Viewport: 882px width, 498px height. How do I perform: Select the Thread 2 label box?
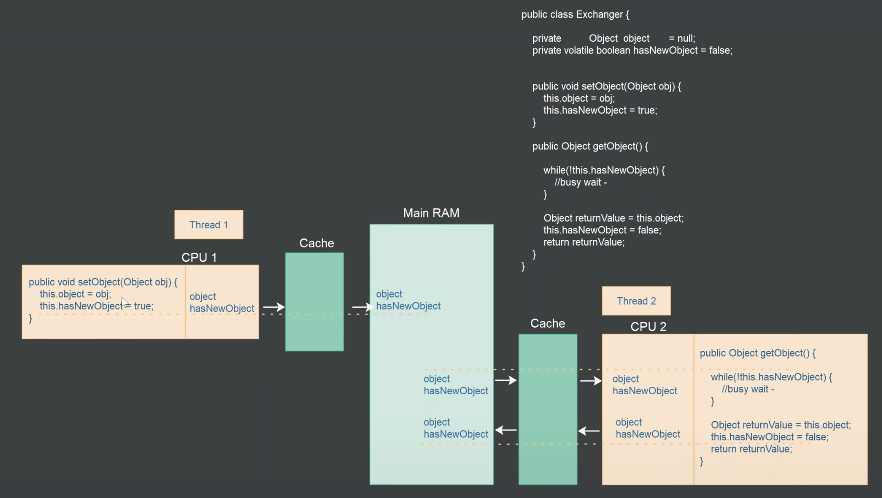(x=636, y=301)
